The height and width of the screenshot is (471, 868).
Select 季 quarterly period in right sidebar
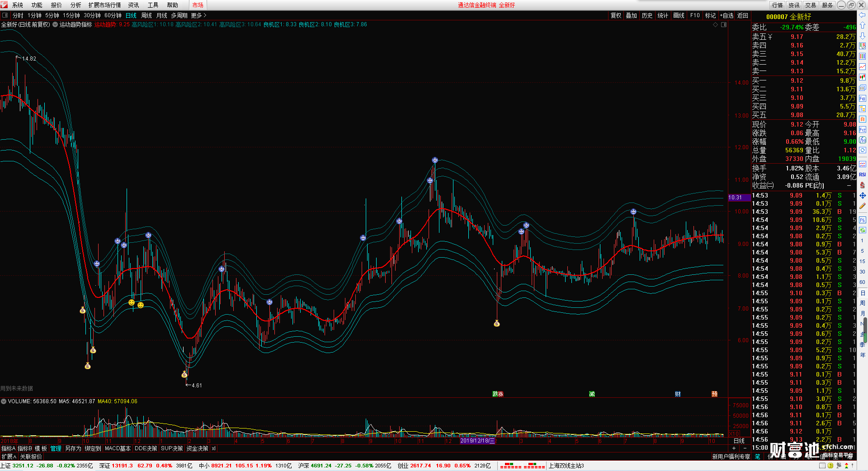[863, 344]
